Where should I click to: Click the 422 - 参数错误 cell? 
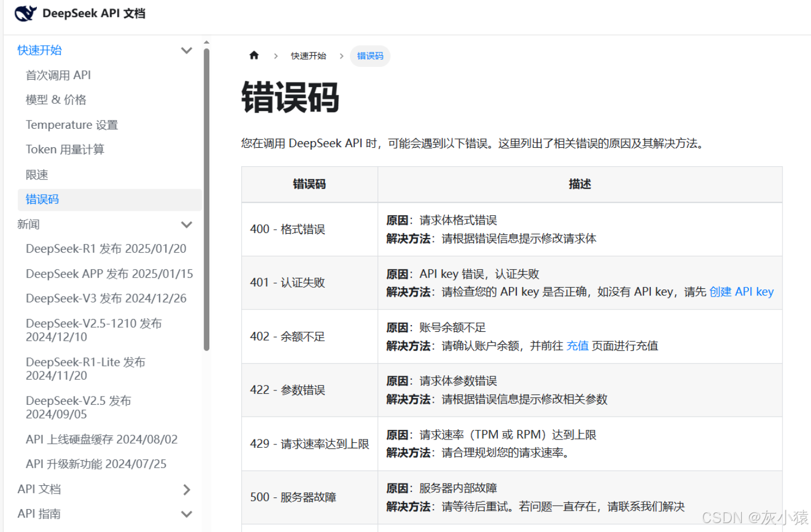coord(310,390)
